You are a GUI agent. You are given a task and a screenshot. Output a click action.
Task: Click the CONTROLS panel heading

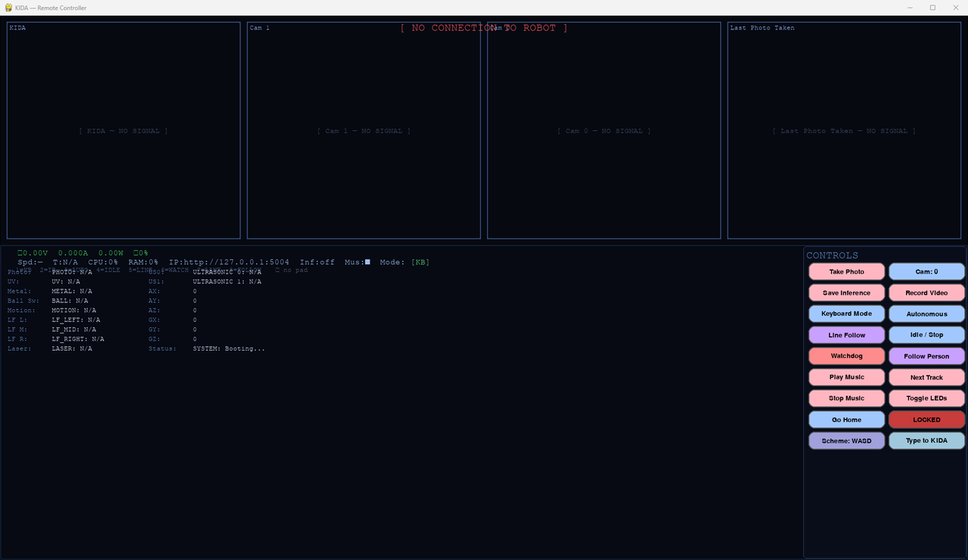[x=833, y=255]
